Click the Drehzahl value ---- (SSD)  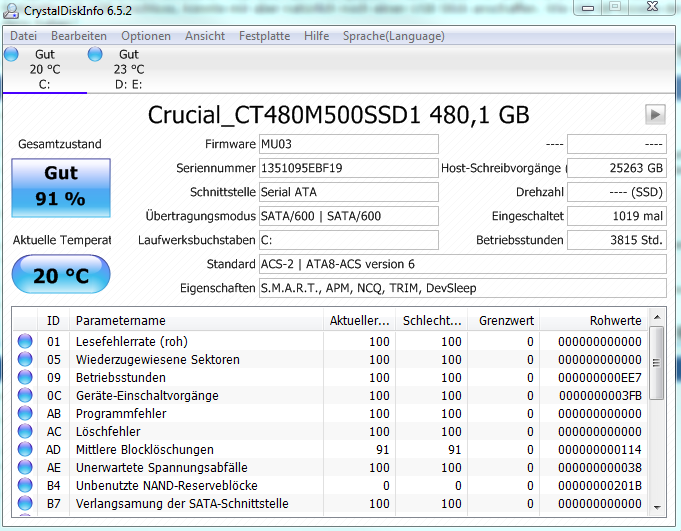click(x=617, y=192)
